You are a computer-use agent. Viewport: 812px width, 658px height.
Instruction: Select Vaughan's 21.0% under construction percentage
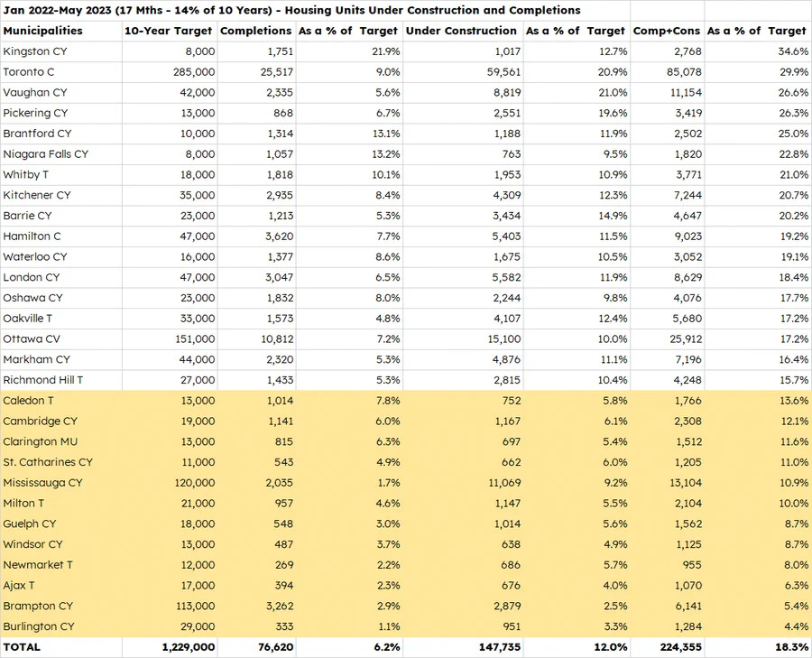pyautogui.click(x=613, y=93)
